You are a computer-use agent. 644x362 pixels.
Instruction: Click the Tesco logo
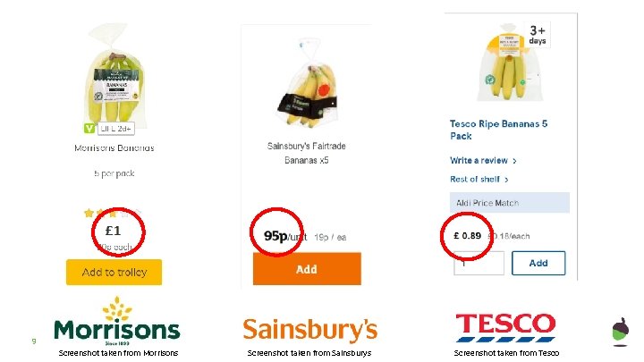(505, 327)
